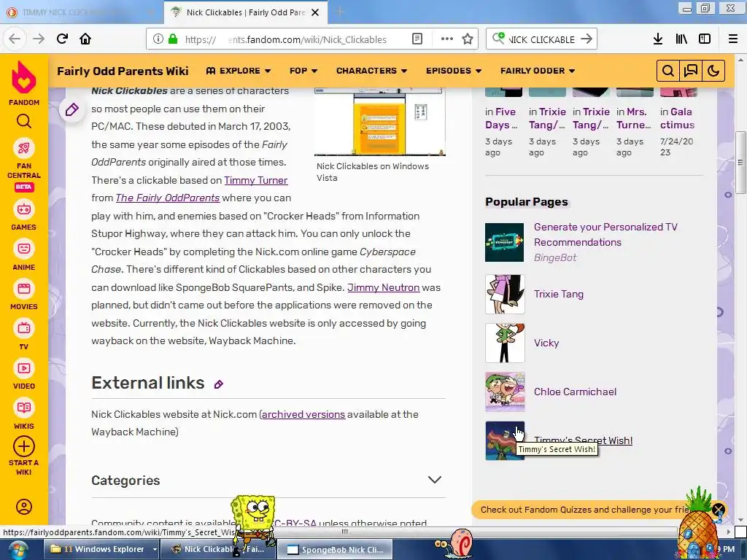Image resolution: width=747 pixels, height=560 pixels.
Task: Open the Games section in sidebar
Action: click(24, 216)
